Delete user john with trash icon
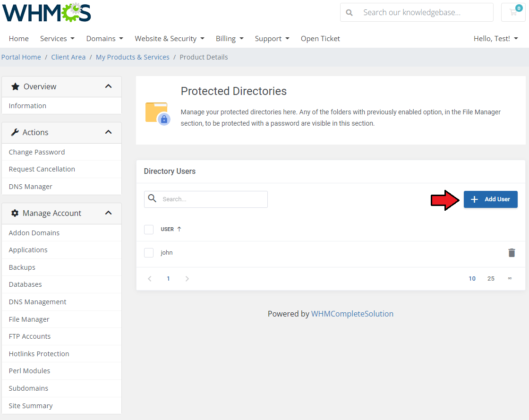 pyautogui.click(x=512, y=253)
